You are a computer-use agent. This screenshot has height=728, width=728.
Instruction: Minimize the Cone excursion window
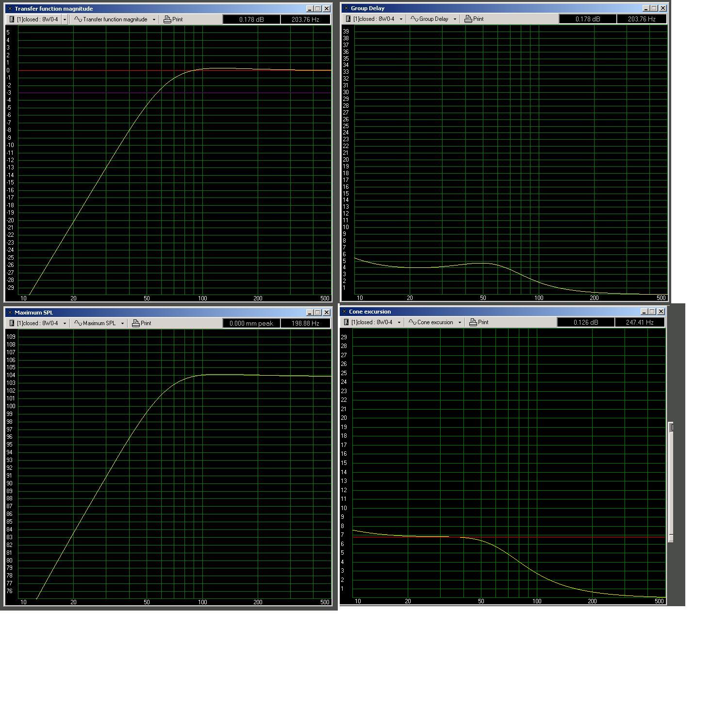click(644, 312)
